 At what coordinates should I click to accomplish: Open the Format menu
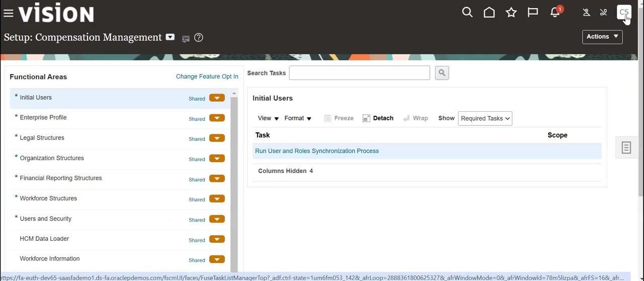[298, 118]
